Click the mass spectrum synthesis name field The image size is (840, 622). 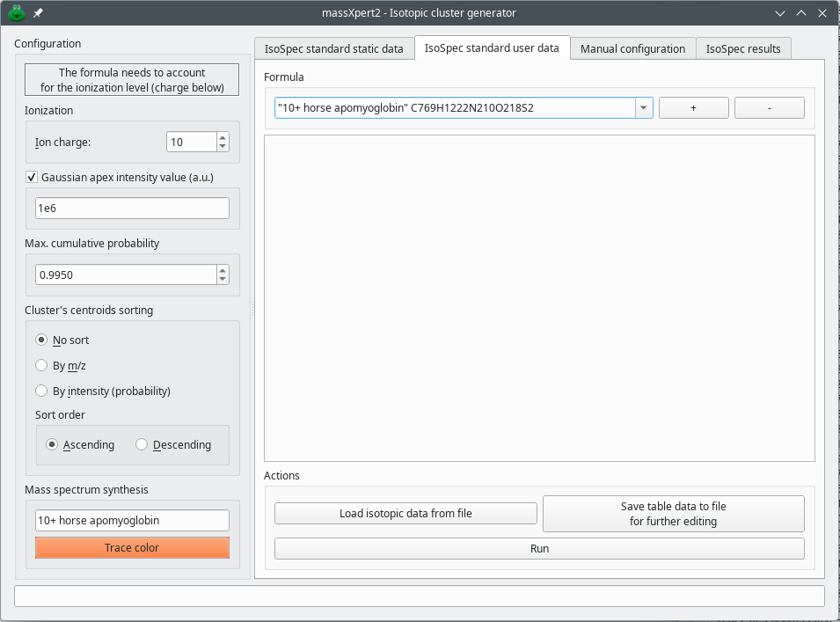click(x=132, y=521)
